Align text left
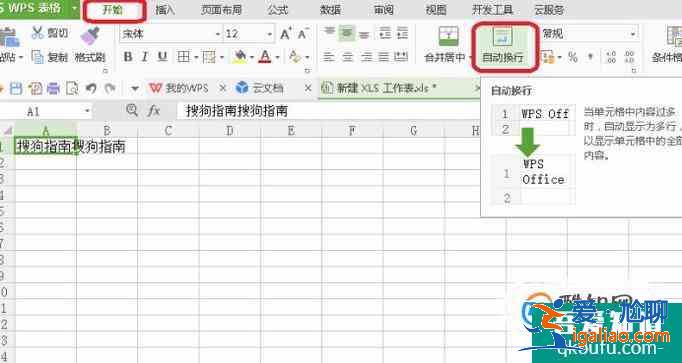 [330, 57]
